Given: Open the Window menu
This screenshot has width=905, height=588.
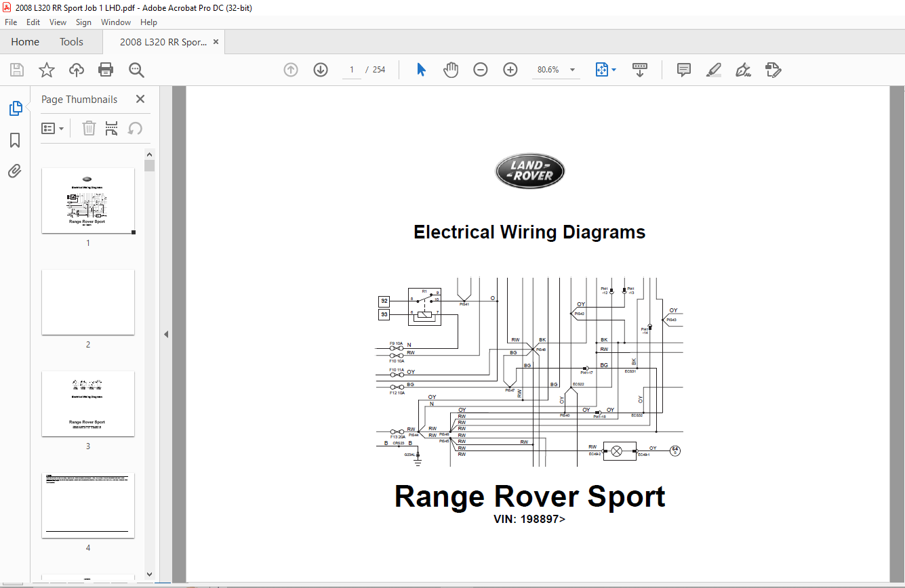Looking at the screenshot, I should tap(116, 22).
